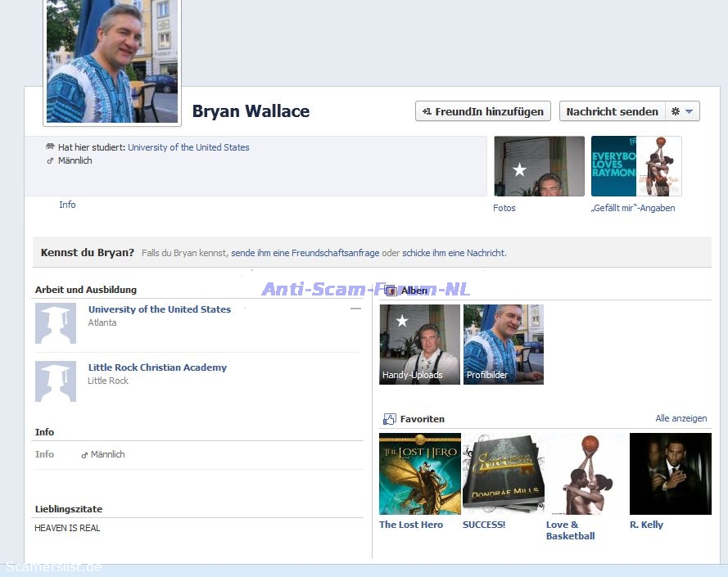This screenshot has height=577, width=728.
Task: Open the Gefällt mir-Angaben thumbnail
Action: (635, 166)
